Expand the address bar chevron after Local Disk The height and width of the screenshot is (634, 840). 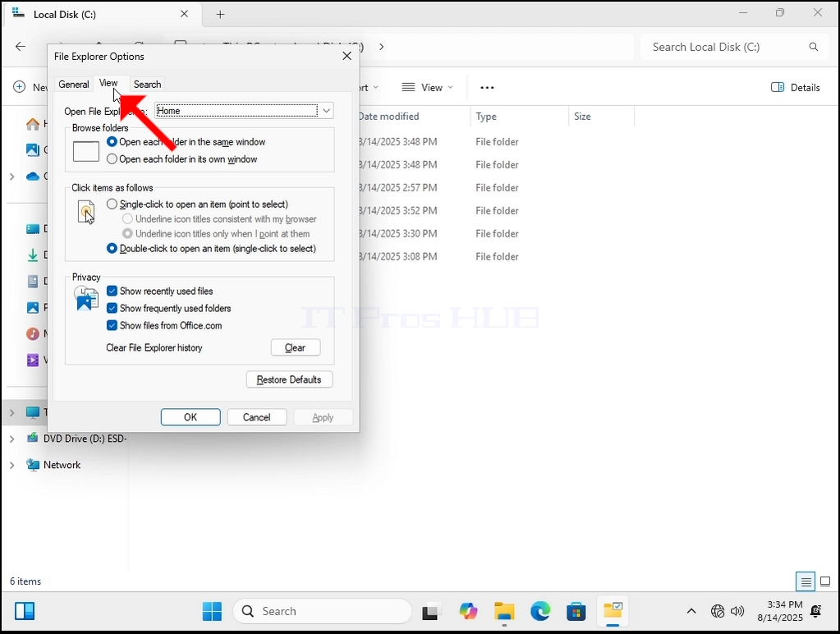tap(382, 47)
